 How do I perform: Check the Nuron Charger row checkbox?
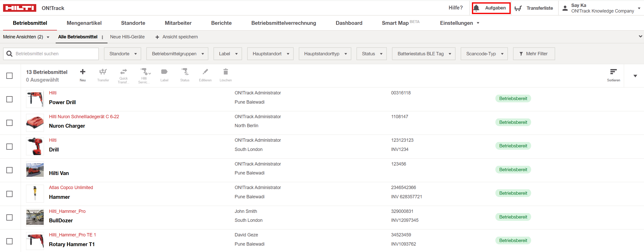click(x=9, y=123)
